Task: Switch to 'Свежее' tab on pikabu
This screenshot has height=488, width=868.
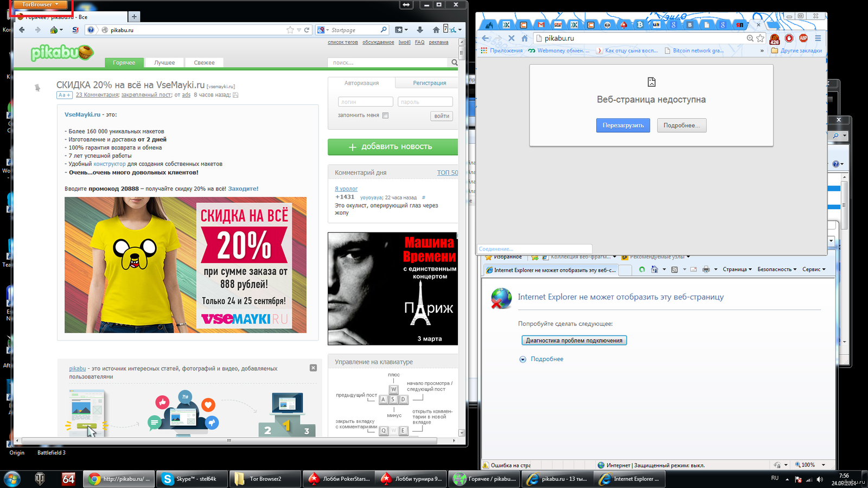Action: click(204, 62)
